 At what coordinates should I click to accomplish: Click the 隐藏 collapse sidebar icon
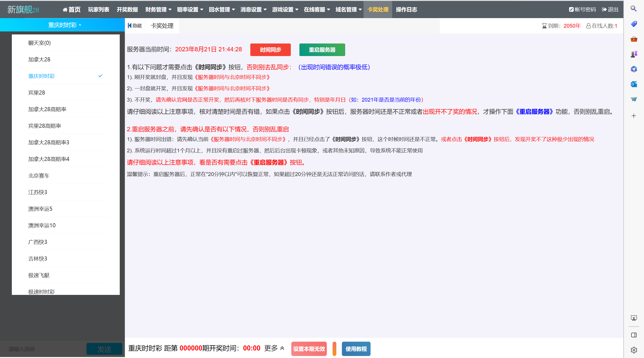coord(130,26)
